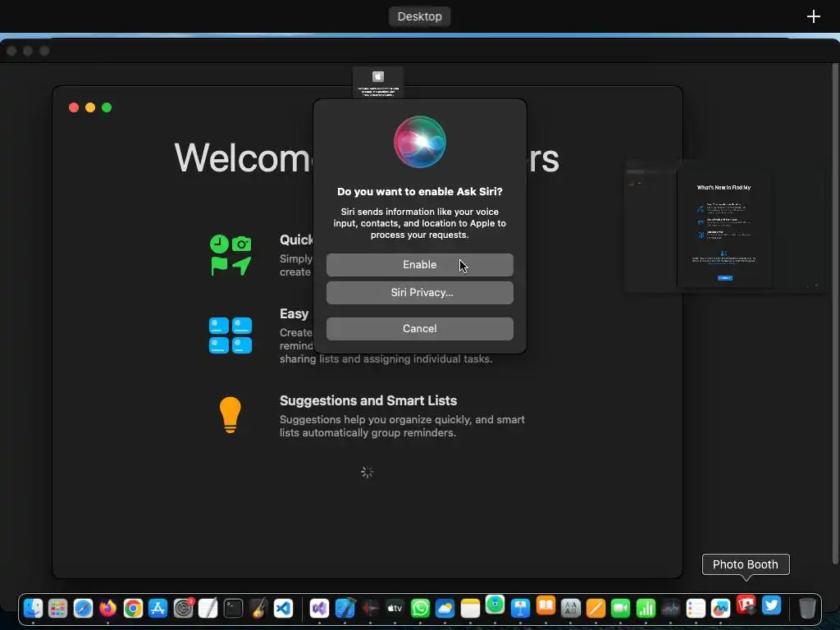Launch GarageBand guitar icon

[x=258, y=609]
